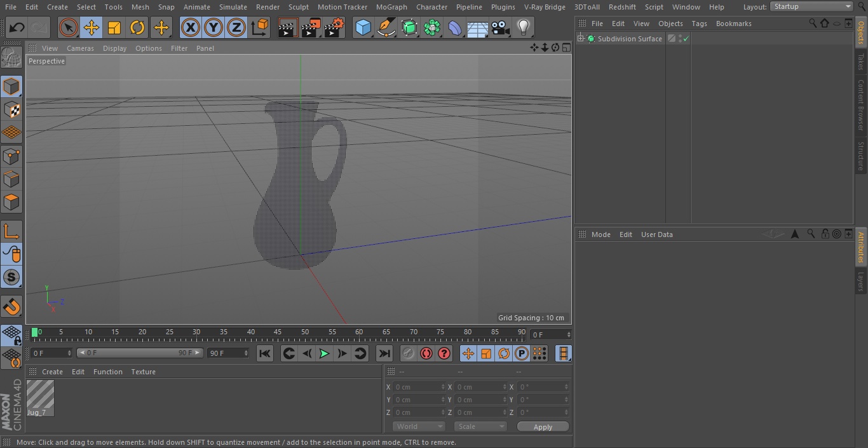Click the X position input field

pyautogui.click(x=419, y=387)
